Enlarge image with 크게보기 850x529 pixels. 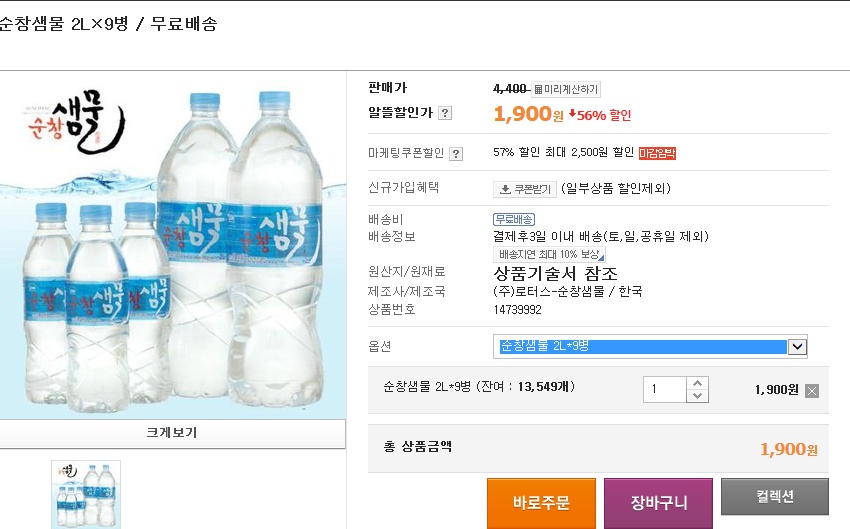point(172,433)
